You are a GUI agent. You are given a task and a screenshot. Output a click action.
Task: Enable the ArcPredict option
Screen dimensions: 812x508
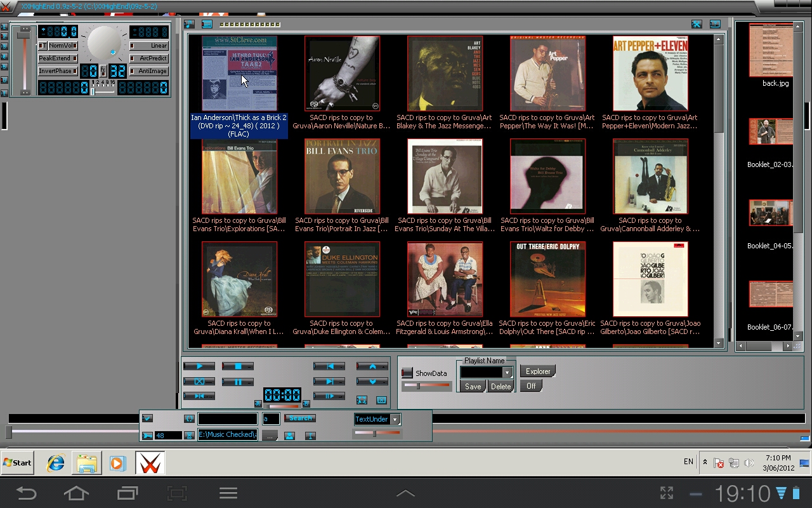pyautogui.click(x=149, y=58)
